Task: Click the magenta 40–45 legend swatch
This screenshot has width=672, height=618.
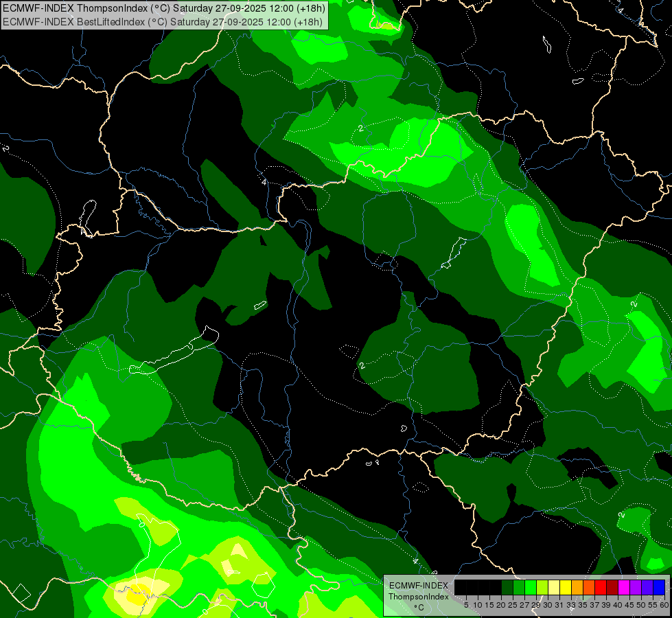Action: click(624, 587)
